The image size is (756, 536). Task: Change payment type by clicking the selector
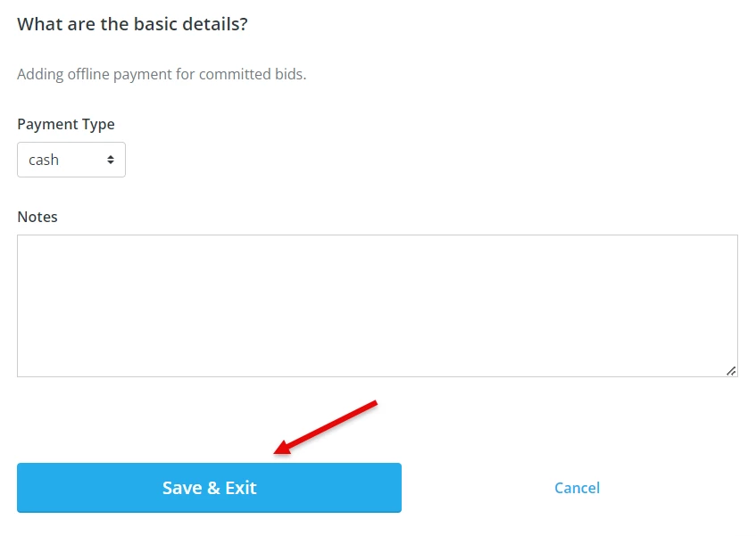click(x=71, y=160)
